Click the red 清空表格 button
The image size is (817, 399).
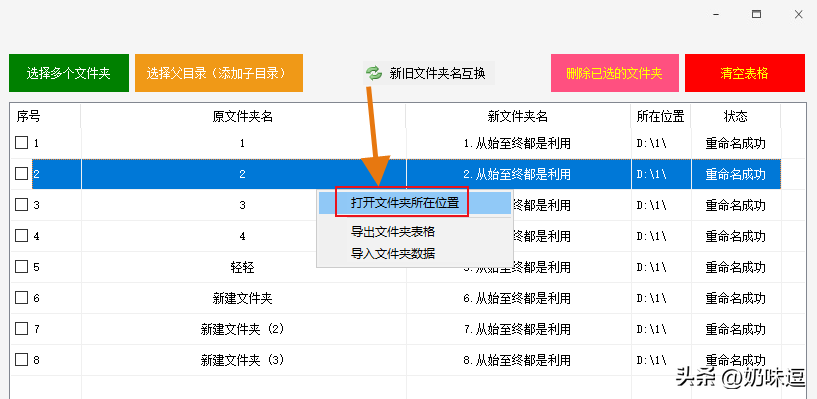pyautogui.click(x=745, y=73)
